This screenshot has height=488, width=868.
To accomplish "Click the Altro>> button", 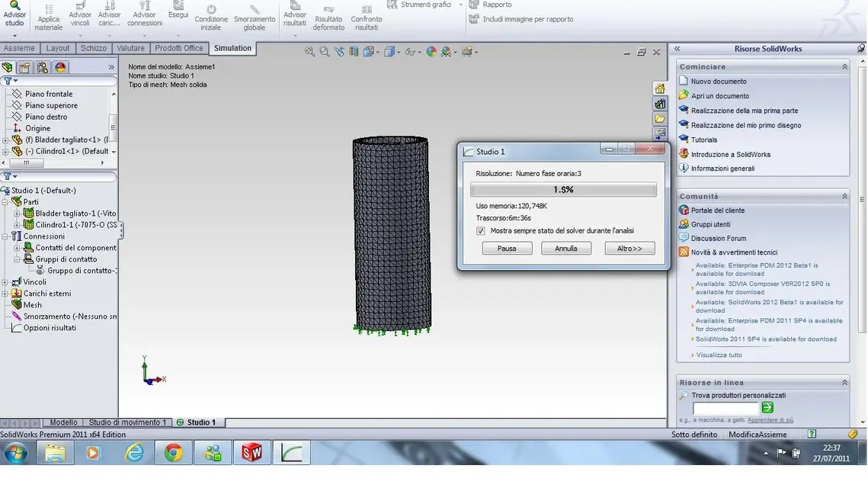I will (629, 249).
